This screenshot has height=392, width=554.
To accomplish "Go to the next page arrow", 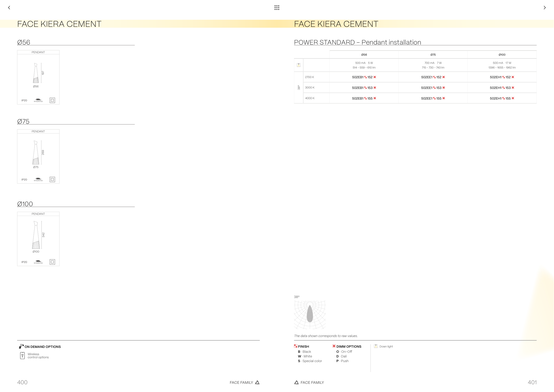I will coord(545,8).
